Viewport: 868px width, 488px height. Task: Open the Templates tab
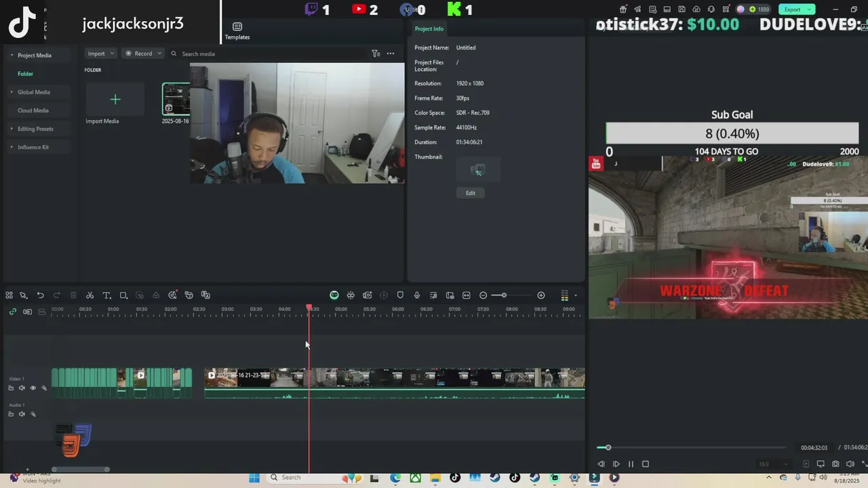pyautogui.click(x=237, y=31)
